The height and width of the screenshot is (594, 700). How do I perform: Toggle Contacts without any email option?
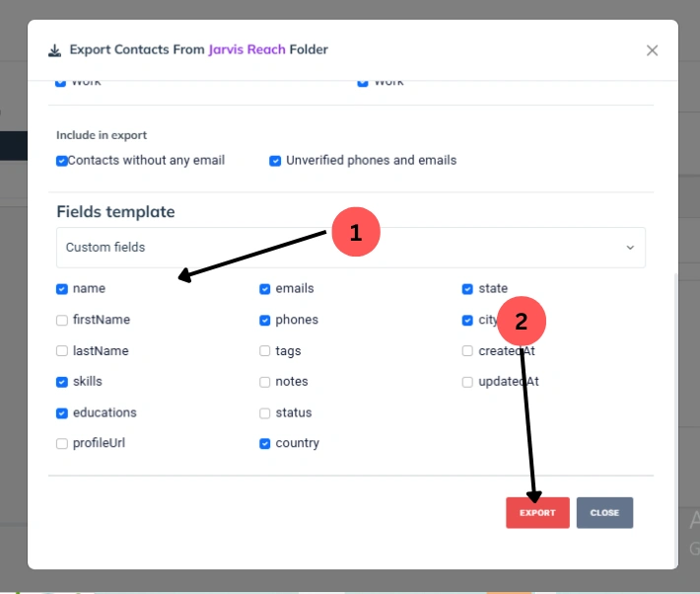(62, 161)
